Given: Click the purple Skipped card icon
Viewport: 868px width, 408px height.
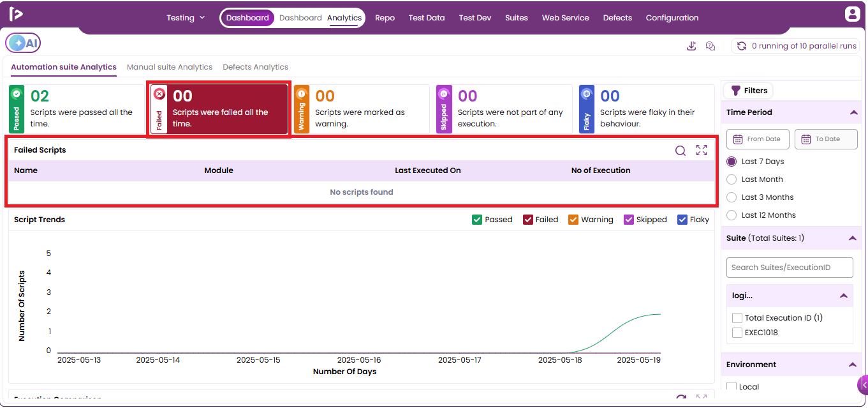Looking at the screenshot, I should point(444,94).
